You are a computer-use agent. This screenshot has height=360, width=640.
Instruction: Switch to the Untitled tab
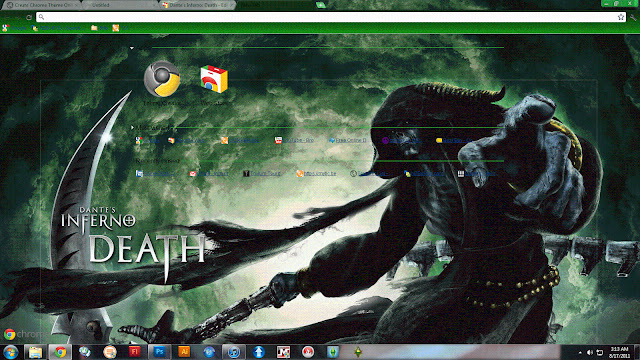pyautogui.click(x=118, y=5)
